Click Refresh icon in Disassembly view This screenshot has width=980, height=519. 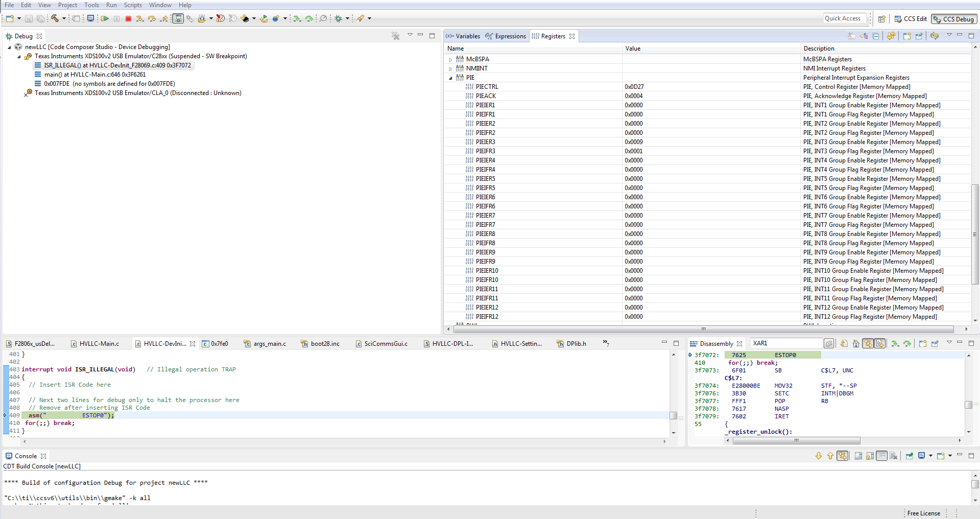pos(844,343)
